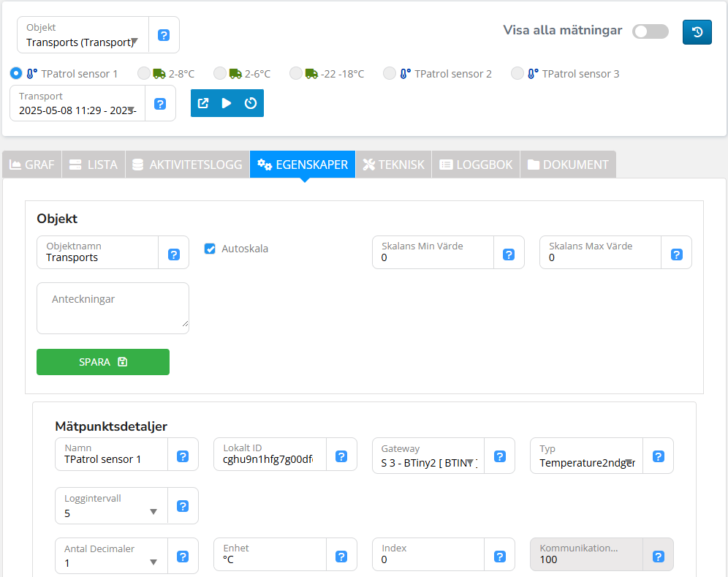Click help icon next to Lokalt ID

point(341,456)
